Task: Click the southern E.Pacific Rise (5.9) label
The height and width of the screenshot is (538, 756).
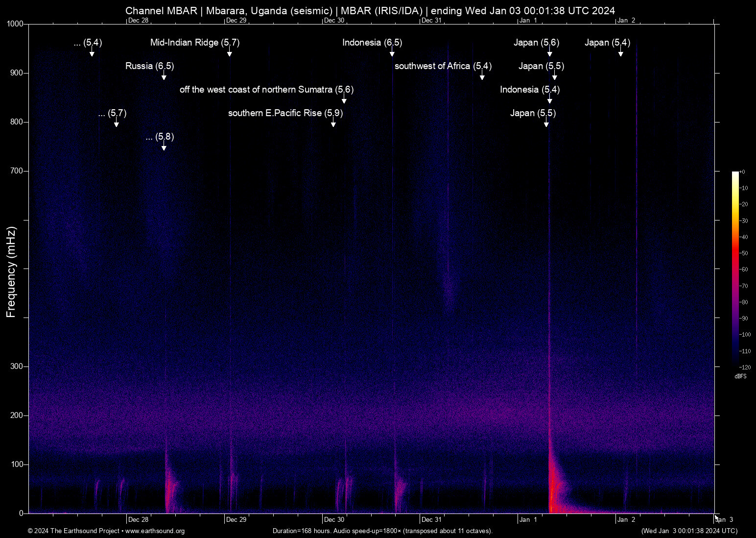Action: (x=285, y=113)
